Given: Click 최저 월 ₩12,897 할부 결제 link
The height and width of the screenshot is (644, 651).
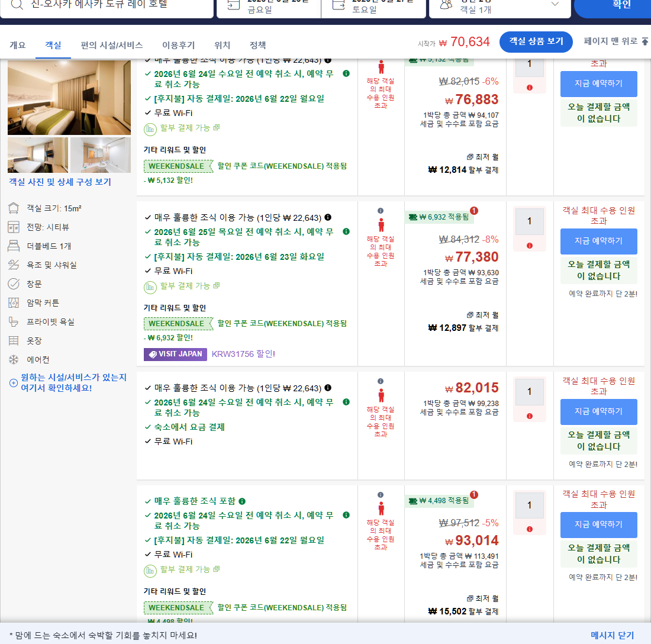Looking at the screenshot, I should click(x=463, y=322).
